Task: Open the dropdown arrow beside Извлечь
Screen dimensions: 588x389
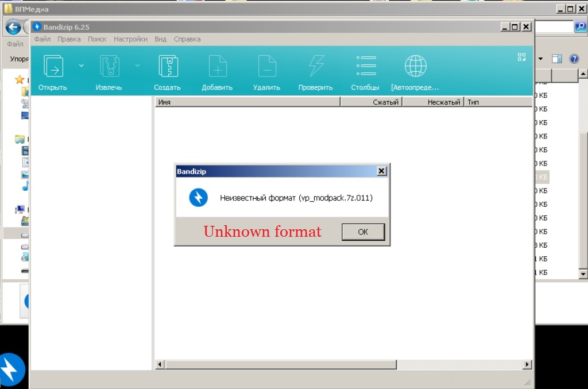Action: click(x=138, y=66)
